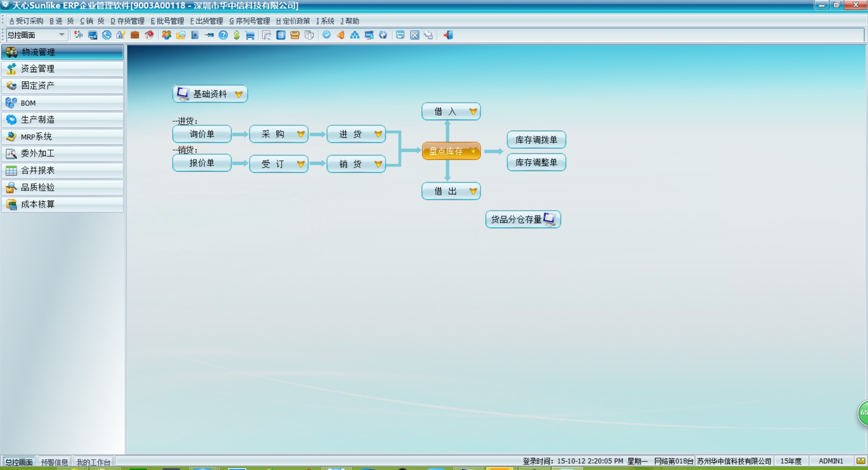
Task: Select 生产制造 in the sidebar
Action: pos(62,119)
